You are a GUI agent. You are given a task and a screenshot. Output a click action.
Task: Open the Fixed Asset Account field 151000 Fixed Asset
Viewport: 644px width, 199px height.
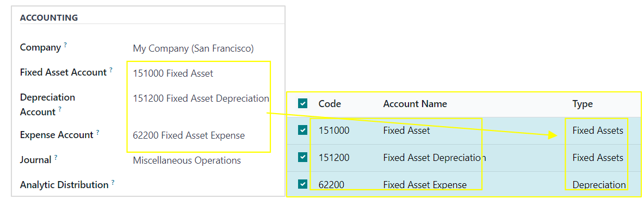(173, 73)
